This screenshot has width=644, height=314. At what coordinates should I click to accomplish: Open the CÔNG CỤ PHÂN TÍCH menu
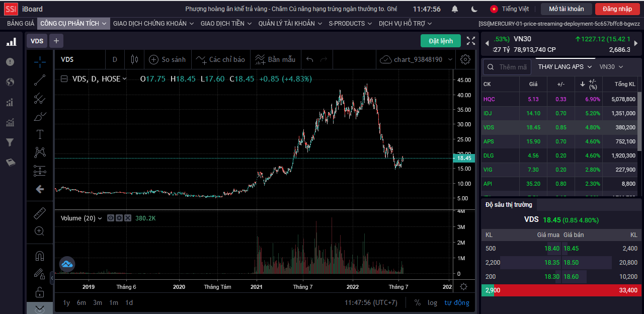tap(73, 23)
